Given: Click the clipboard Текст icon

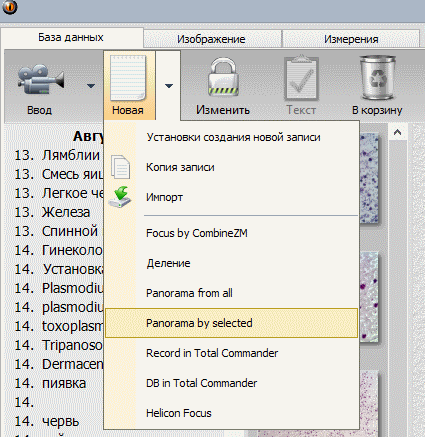Looking at the screenshot, I should tap(301, 78).
